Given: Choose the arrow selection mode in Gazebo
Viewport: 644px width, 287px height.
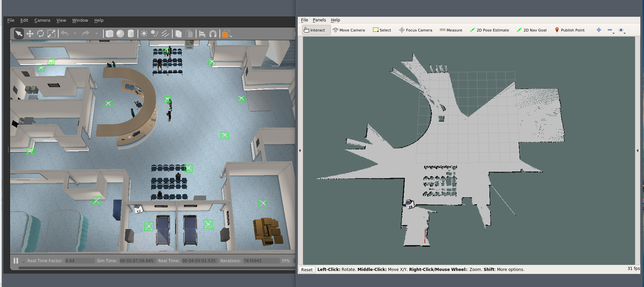Looking at the screenshot, I should click(19, 33).
